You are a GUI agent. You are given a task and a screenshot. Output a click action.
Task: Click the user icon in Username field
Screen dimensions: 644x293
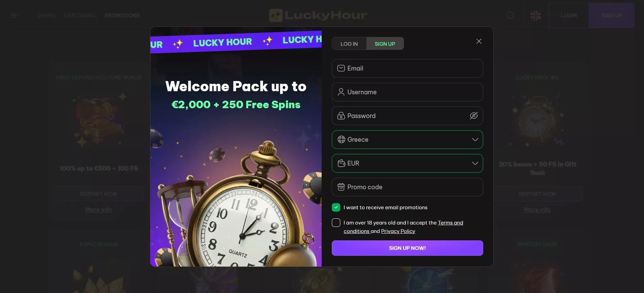341,92
